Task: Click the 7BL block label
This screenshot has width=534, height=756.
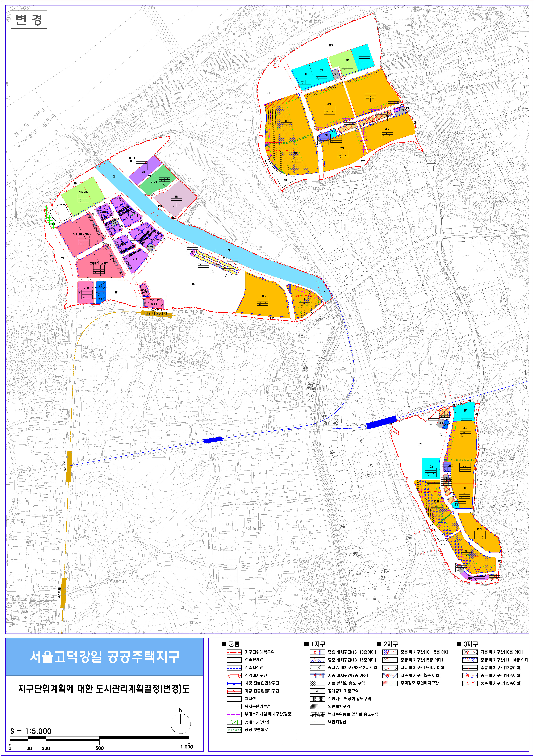Action: pyautogui.click(x=342, y=149)
